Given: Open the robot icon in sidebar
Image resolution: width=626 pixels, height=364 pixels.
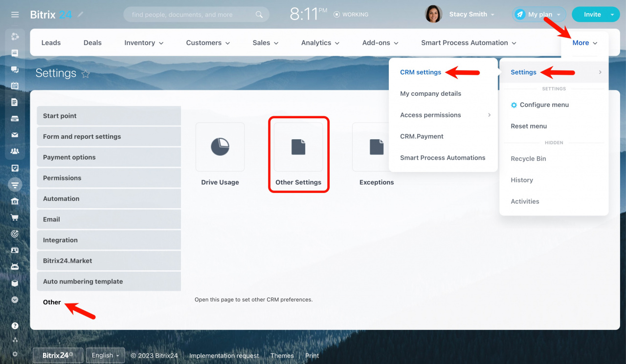Looking at the screenshot, I should tap(15, 267).
